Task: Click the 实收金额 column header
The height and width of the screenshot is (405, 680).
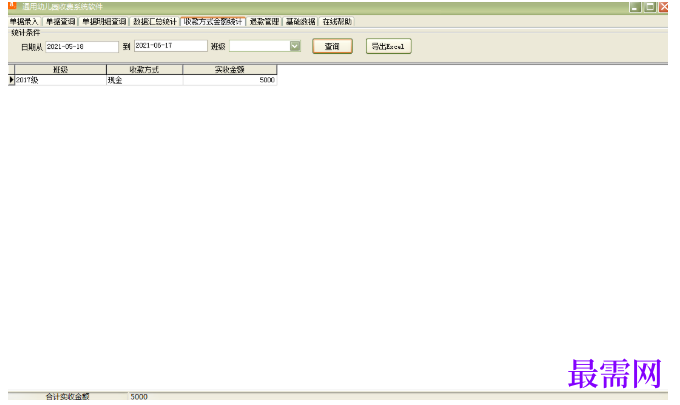Action: (230, 69)
